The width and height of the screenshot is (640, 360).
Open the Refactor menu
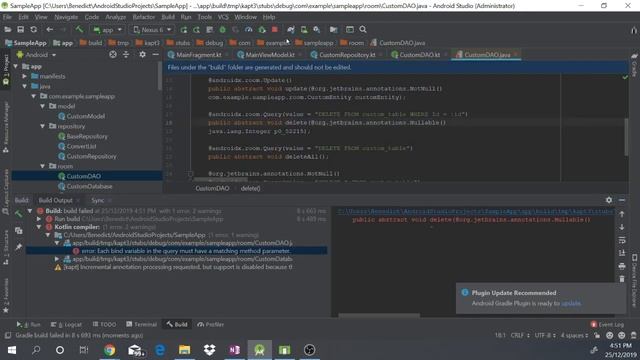click(144, 17)
